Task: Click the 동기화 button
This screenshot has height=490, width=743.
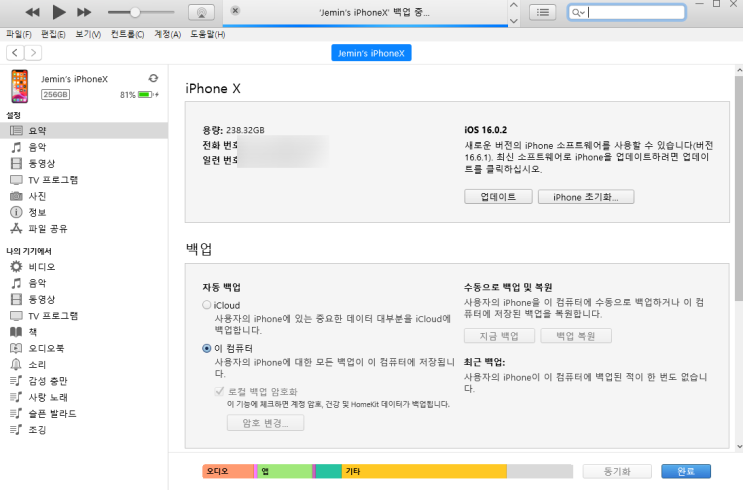Action: click(x=617, y=471)
